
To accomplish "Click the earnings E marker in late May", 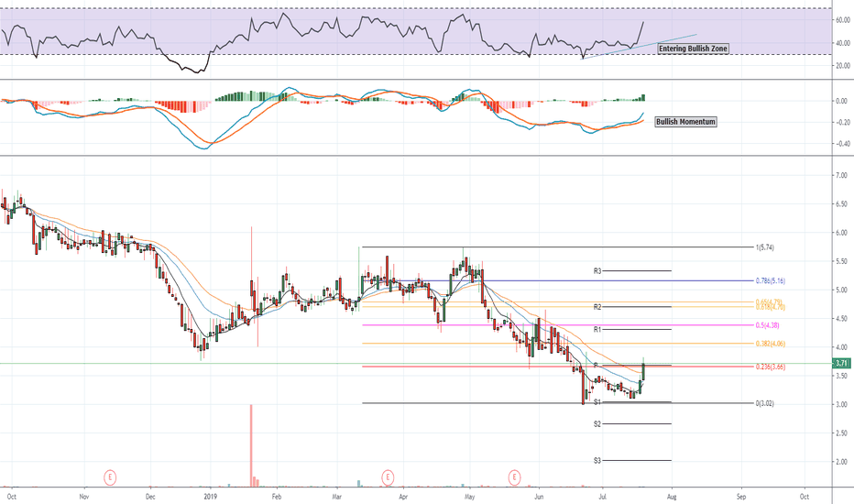I will 515,477.
